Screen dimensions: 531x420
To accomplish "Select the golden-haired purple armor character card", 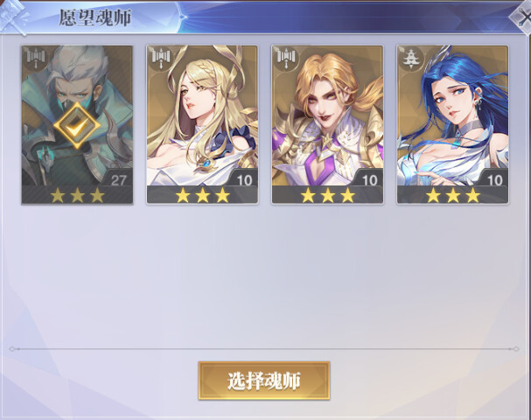I will 327,124.
